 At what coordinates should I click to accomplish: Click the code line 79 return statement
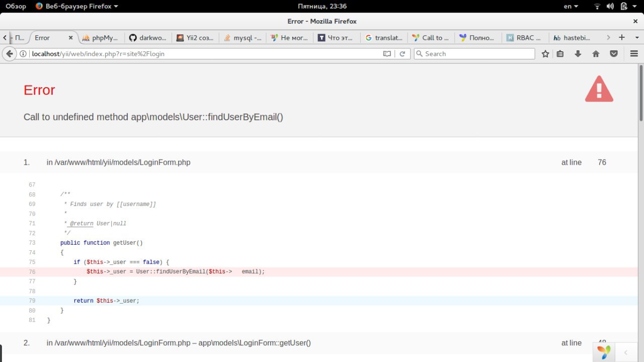(x=319, y=301)
